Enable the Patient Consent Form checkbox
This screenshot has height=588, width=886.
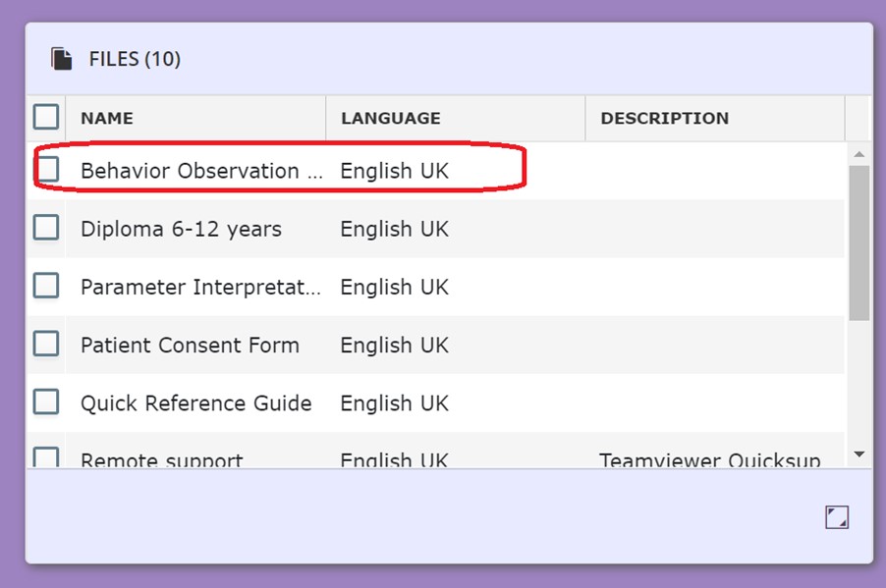[46, 344]
